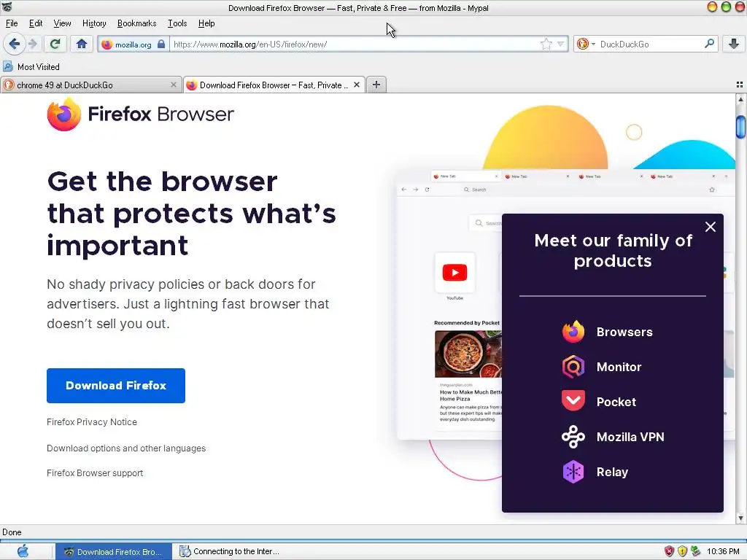
Task: Open a new tab with plus button
Action: [376, 85]
